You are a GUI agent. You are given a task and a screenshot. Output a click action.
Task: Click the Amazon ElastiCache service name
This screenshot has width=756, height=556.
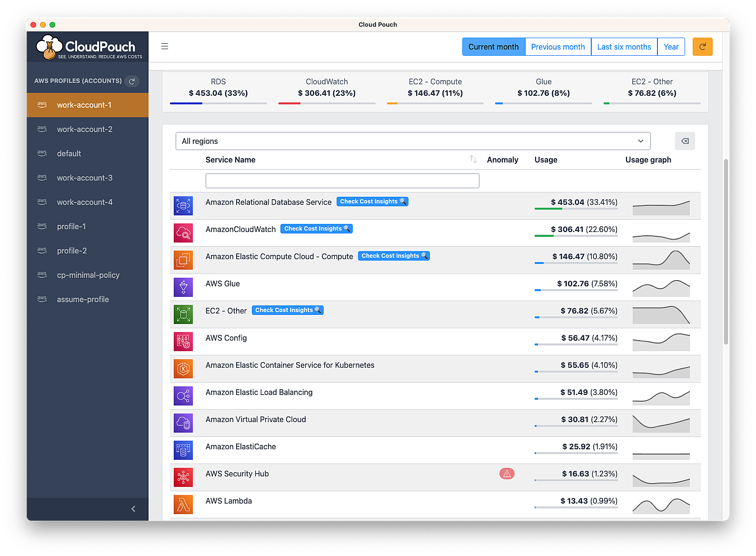[240, 446]
